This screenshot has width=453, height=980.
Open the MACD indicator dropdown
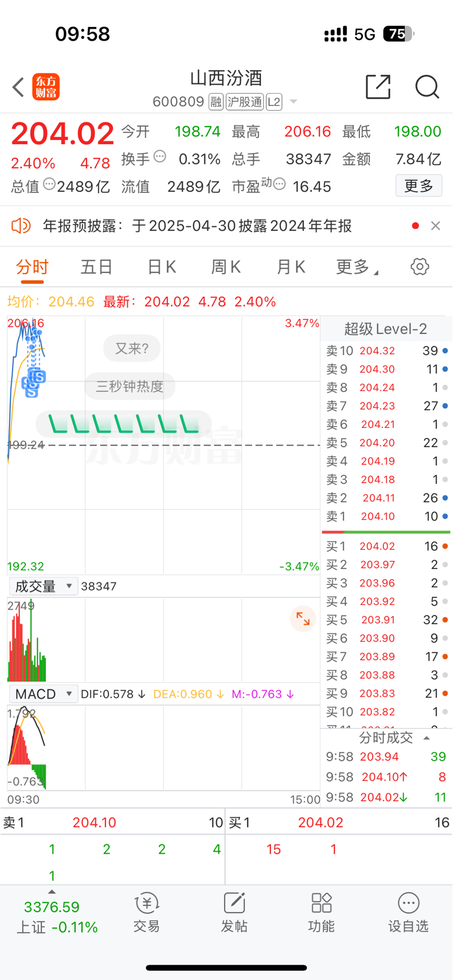tap(44, 694)
